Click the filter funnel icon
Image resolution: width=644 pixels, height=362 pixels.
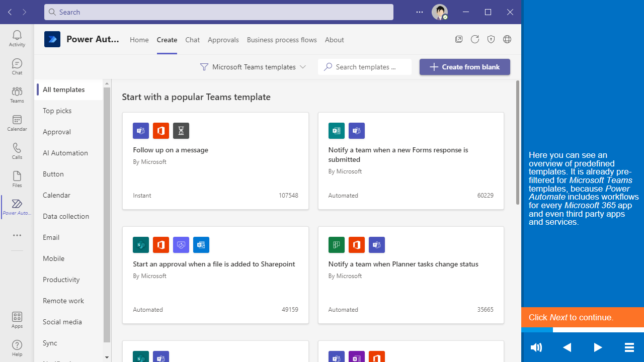[x=204, y=67]
